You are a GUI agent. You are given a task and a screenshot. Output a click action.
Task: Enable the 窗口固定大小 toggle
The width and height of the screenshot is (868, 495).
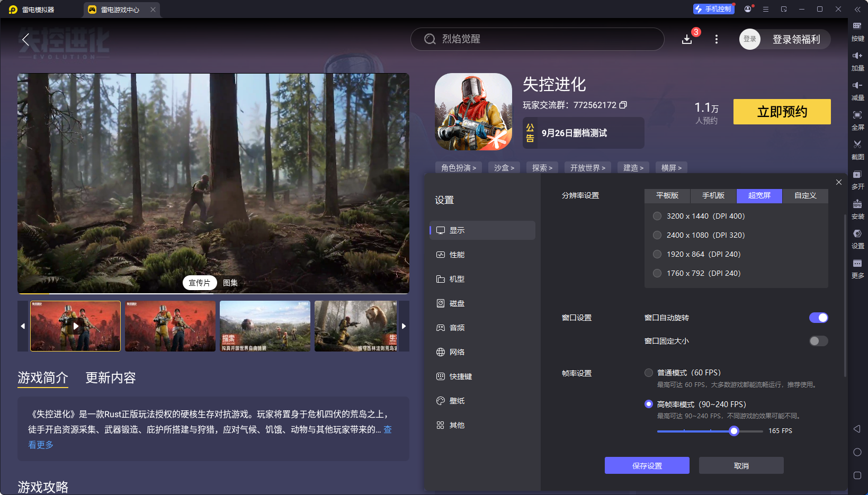818,341
